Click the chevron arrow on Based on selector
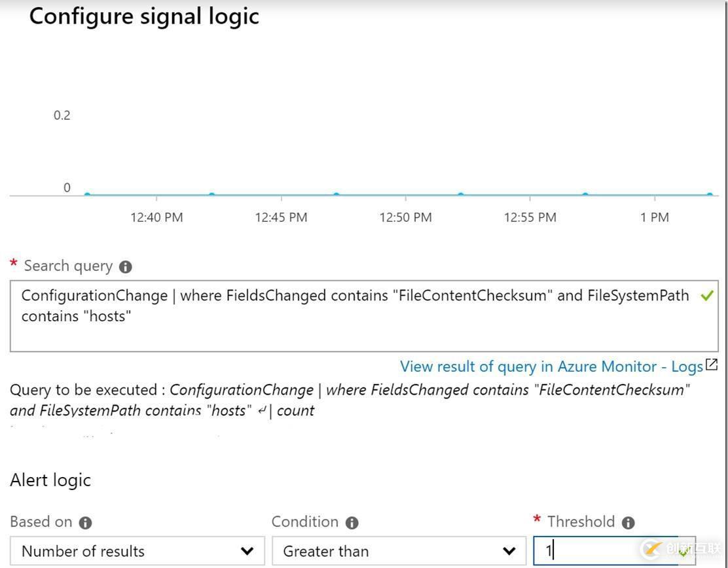728x568 pixels. tap(247, 551)
